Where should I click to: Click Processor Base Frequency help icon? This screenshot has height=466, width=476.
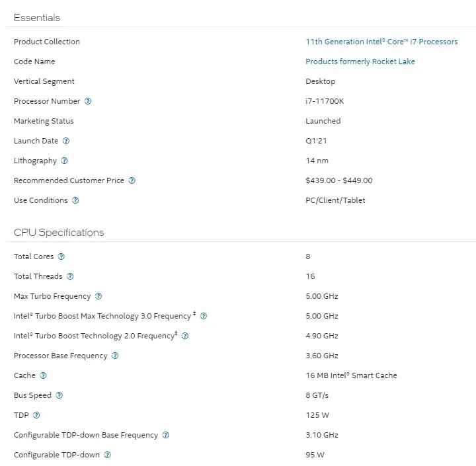coord(115,356)
